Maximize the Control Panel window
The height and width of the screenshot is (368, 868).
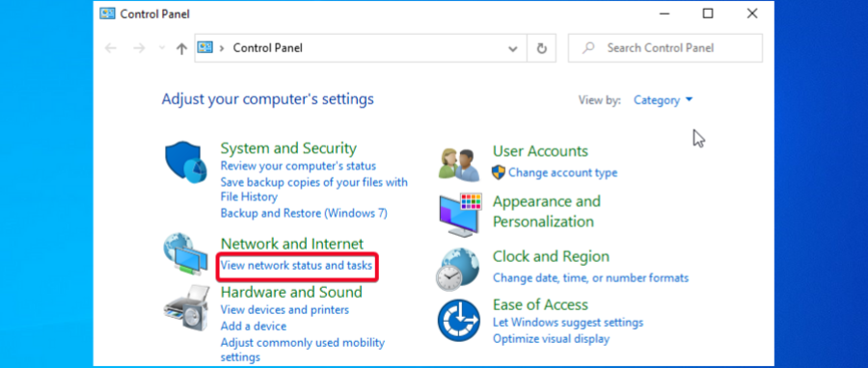708,13
